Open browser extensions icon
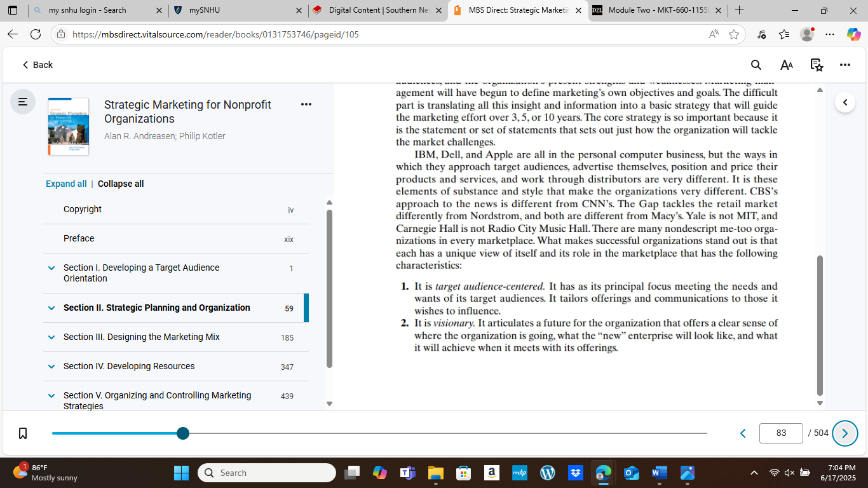This screenshot has height=488, width=868. point(762,34)
